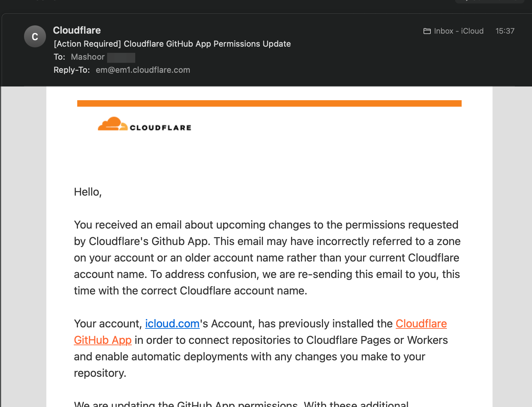The image size is (532, 407).
Task: Click the 'To:' field label
Action: [59, 57]
